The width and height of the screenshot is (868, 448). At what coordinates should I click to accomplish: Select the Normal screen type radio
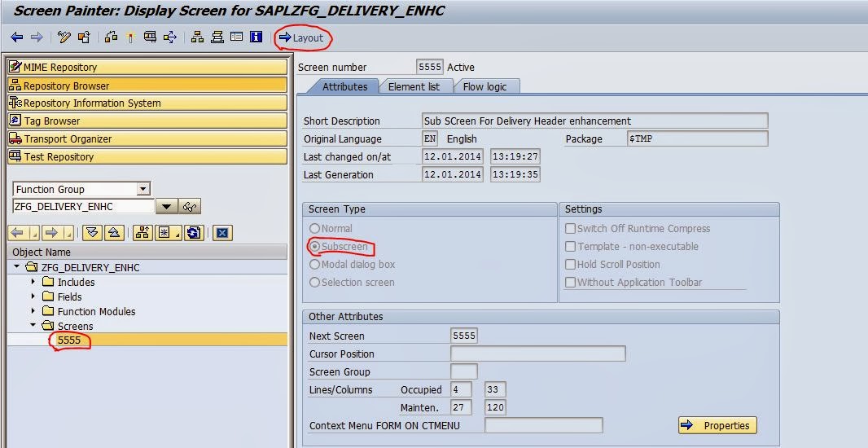pyautogui.click(x=314, y=228)
